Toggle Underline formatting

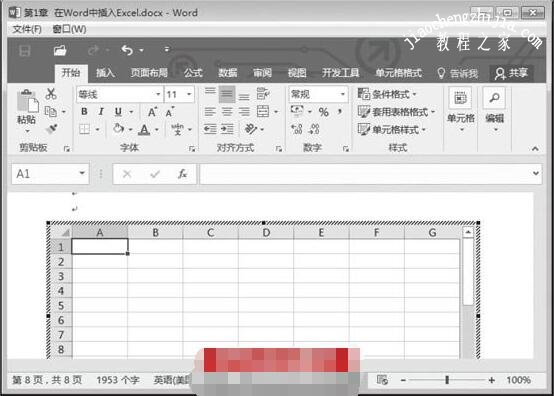[x=118, y=112]
